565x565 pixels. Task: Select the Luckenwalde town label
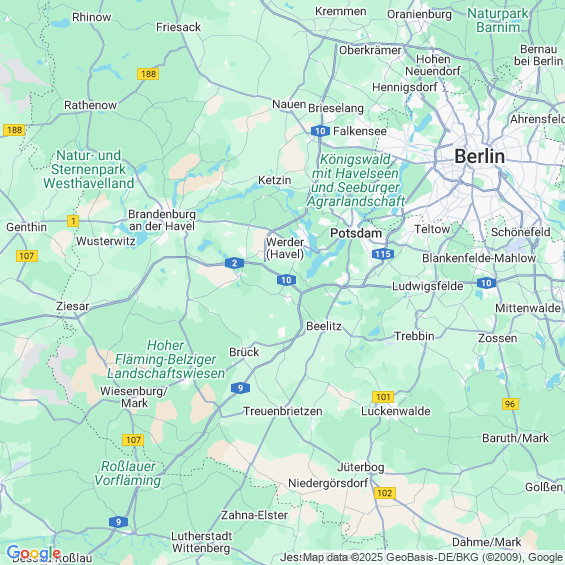[396, 411]
